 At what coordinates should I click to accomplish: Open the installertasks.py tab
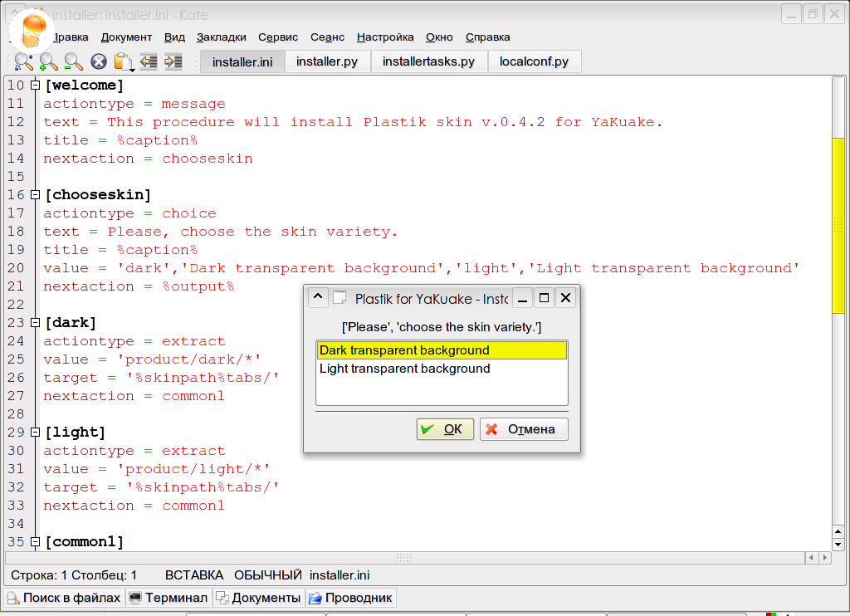point(428,61)
